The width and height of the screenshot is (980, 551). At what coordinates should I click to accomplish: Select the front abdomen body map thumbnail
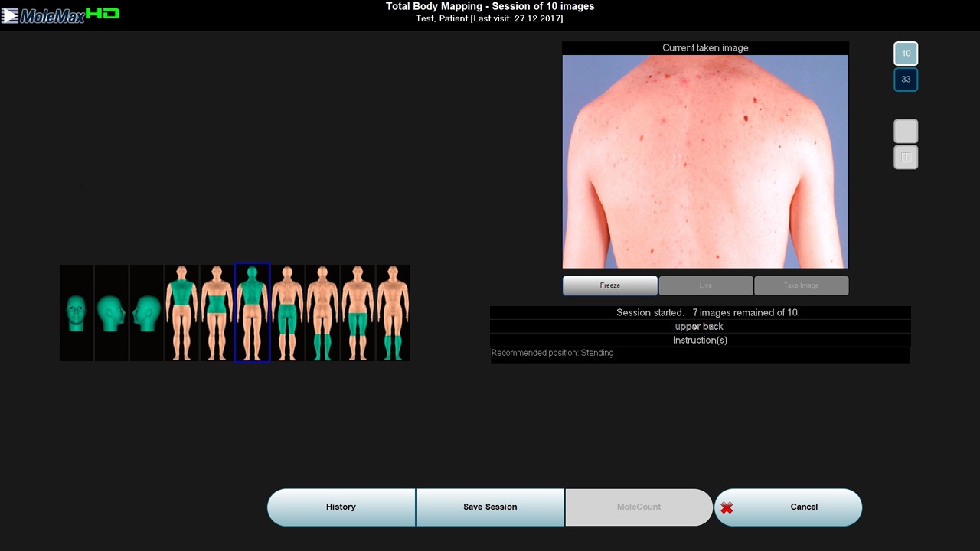tap(217, 313)
